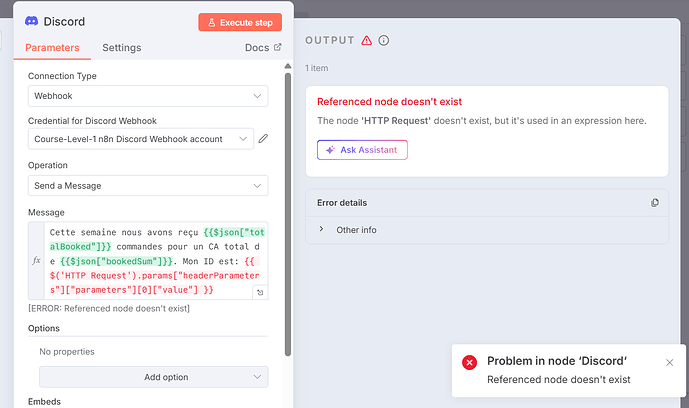Open the Docs link
The height and width of the screenshot is (408, 689).
(263, 48)
